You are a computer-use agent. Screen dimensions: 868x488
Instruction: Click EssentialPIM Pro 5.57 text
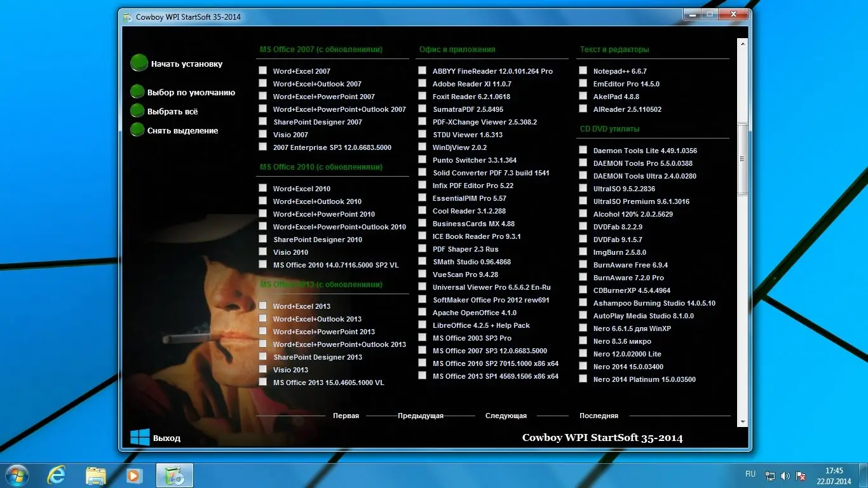[x=470, y=198]
